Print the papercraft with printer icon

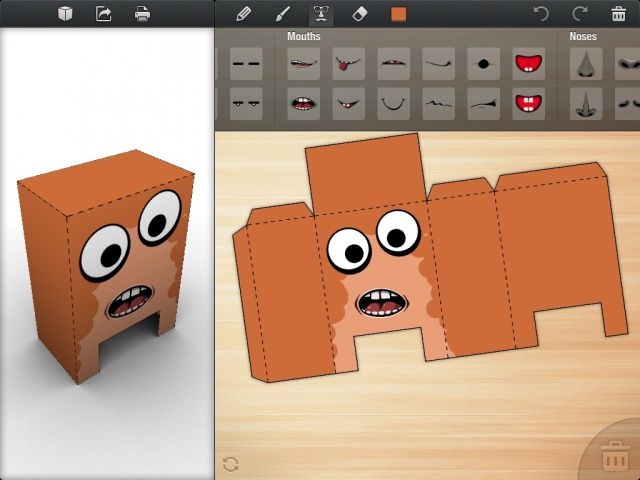pos(142,14)
